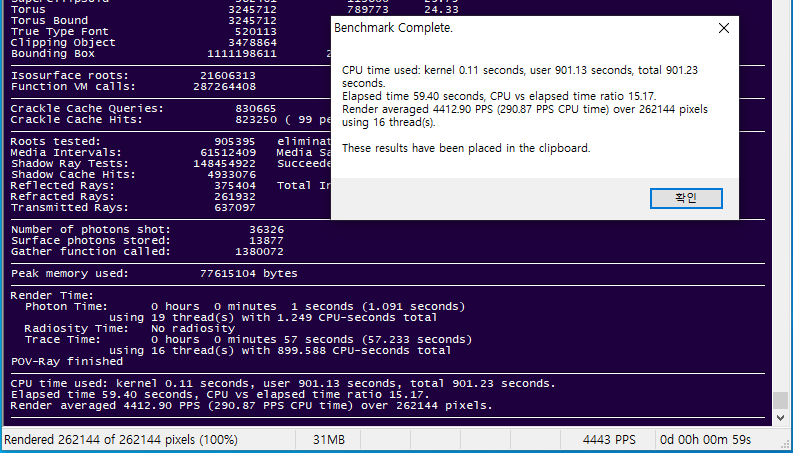Click the 4443 PPS status panel
The height and width of the screenshot is (453, 793).
(611, 440)
